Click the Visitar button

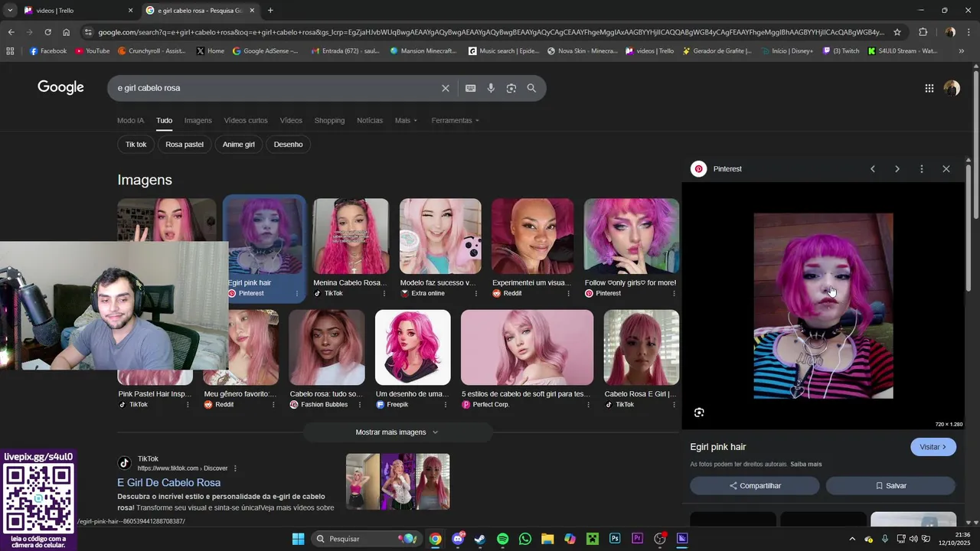coord(933,447)
